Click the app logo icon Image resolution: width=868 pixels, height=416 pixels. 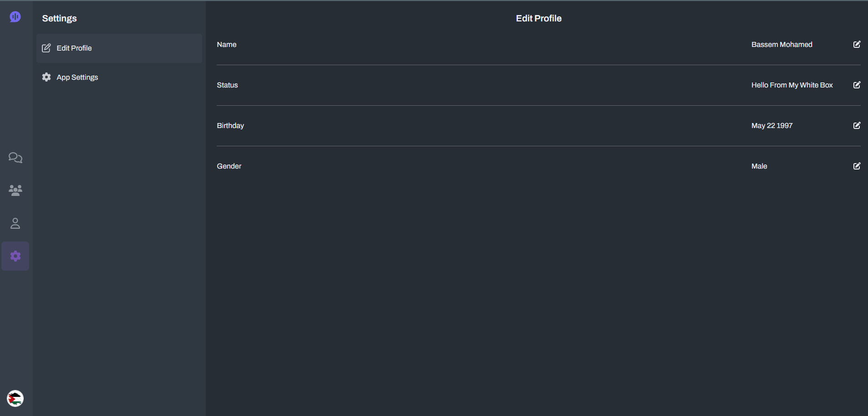click(x=15, y=17)
